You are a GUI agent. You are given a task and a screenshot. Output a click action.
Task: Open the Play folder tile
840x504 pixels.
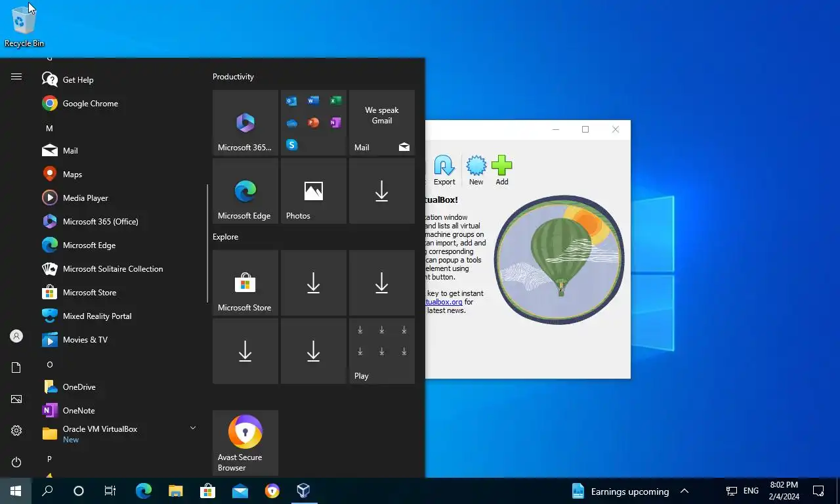382,351
